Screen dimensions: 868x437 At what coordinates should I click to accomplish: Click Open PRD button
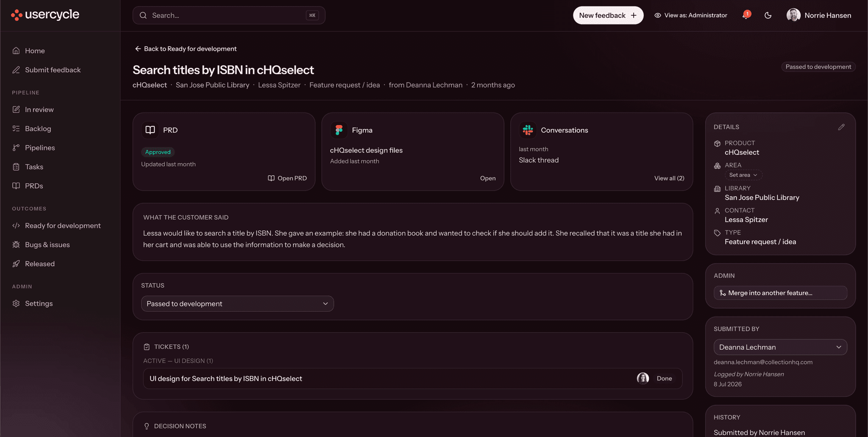(x=287, y=178)
